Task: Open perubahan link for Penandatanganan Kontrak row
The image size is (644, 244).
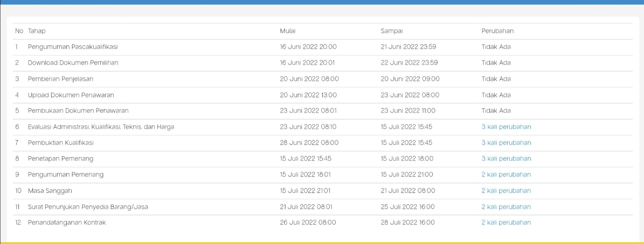Action: click(x=506, y=223)
